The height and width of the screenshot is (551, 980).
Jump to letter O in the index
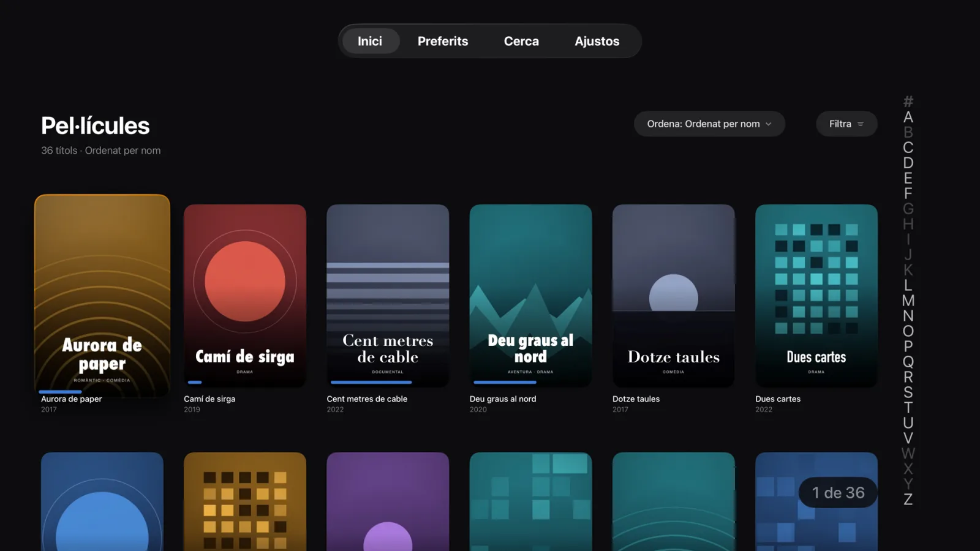point(908,331)
